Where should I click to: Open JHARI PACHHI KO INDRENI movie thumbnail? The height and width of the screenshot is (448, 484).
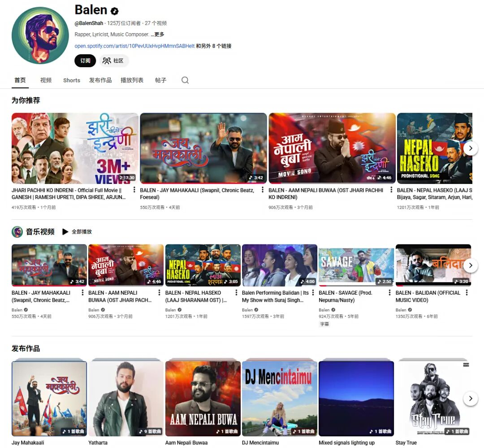coord(75,148)
